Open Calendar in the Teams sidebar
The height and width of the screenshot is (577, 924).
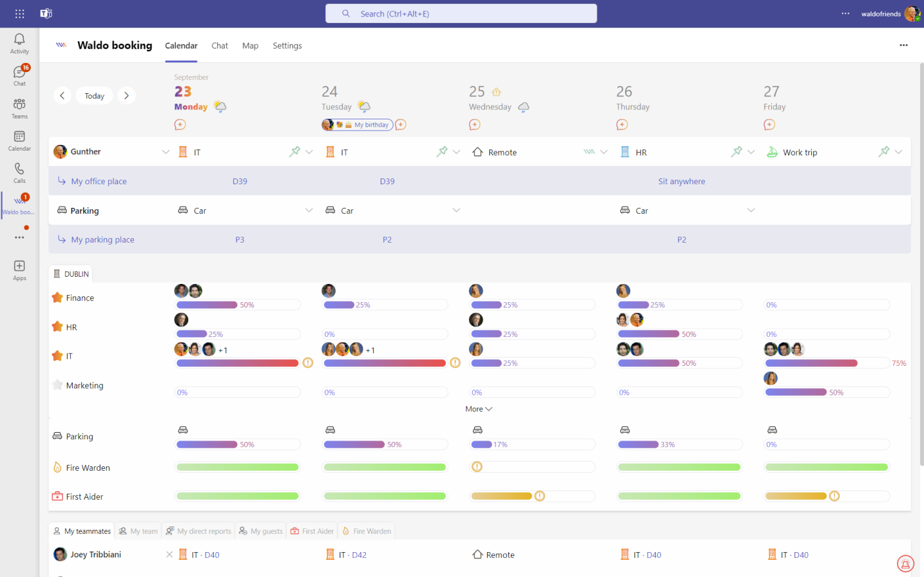coord(20,140)
